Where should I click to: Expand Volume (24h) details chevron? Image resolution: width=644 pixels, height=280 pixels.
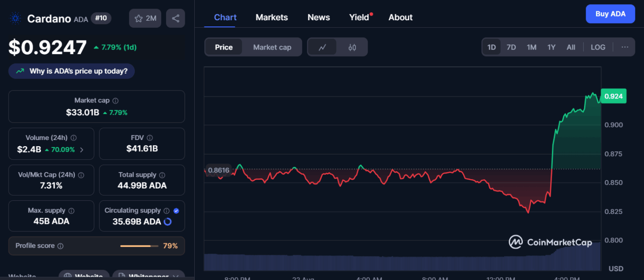(x=82, y=150)
